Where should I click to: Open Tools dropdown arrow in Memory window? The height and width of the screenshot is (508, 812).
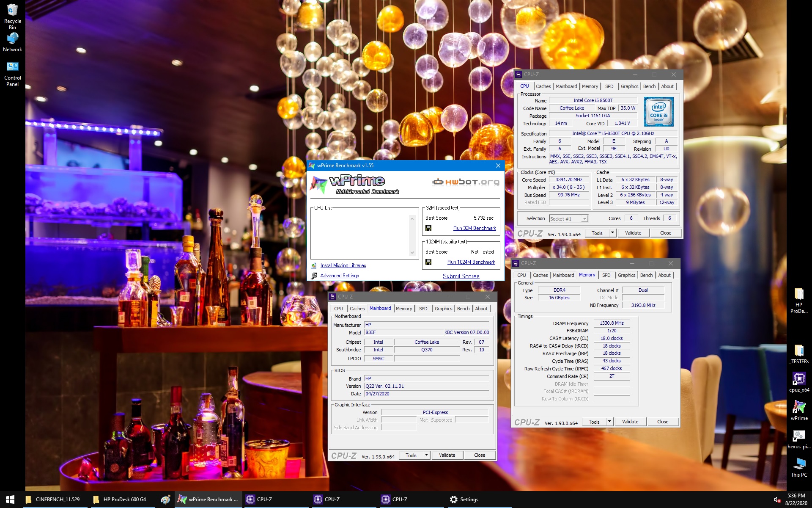click(x=609, y=422)
